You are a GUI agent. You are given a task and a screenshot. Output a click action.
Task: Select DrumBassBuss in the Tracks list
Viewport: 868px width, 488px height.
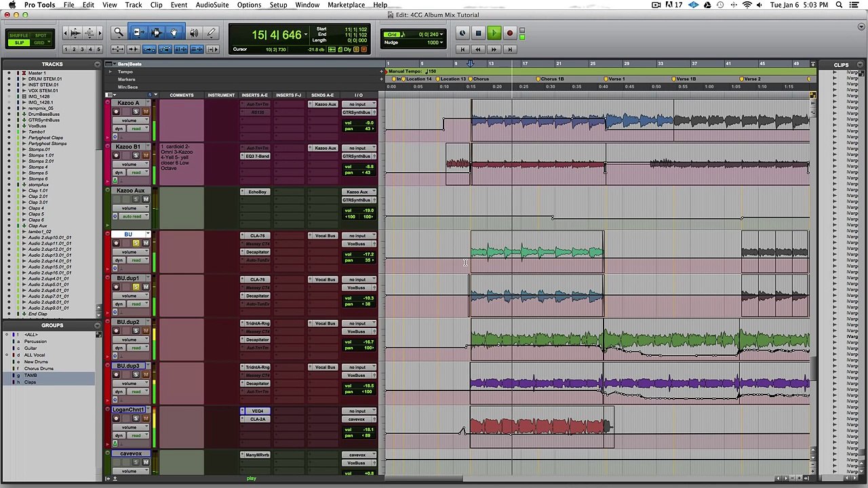click(43, 114)
